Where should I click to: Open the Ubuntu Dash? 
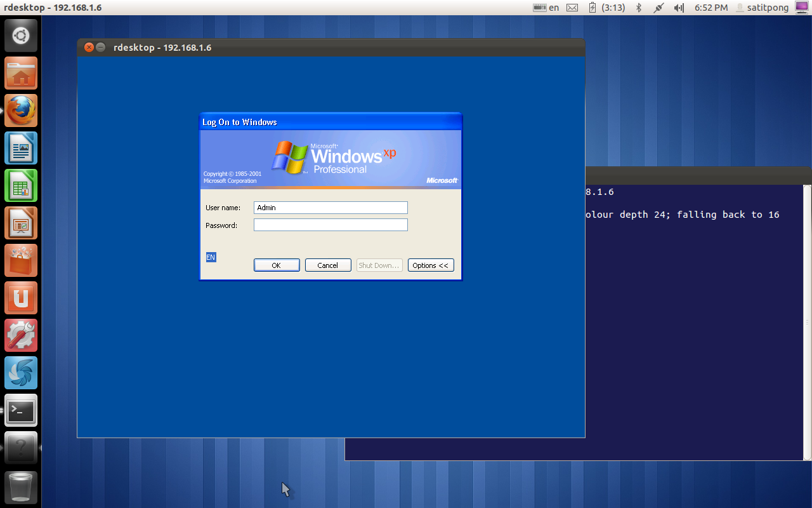pyautogui.click(x=20, y=35)
